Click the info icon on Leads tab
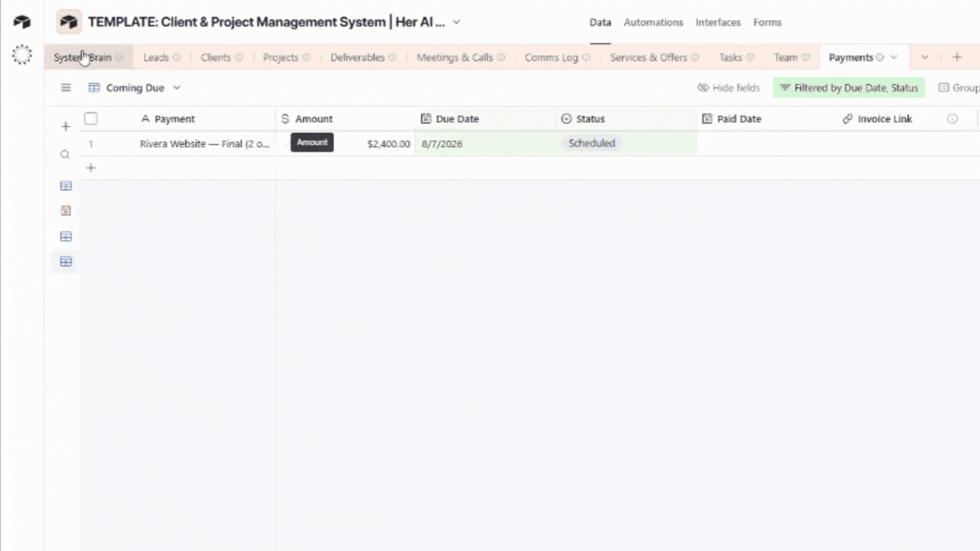This screenshot has height=551, width=980. pos(177,58)
